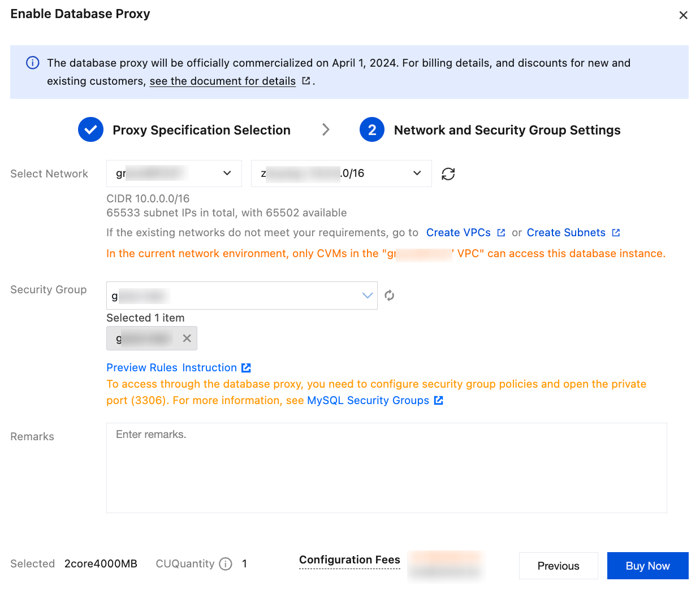This screenshot has width=700, height=590.
Task: Click into the Remarks text area
Action: tap(386, 468)
